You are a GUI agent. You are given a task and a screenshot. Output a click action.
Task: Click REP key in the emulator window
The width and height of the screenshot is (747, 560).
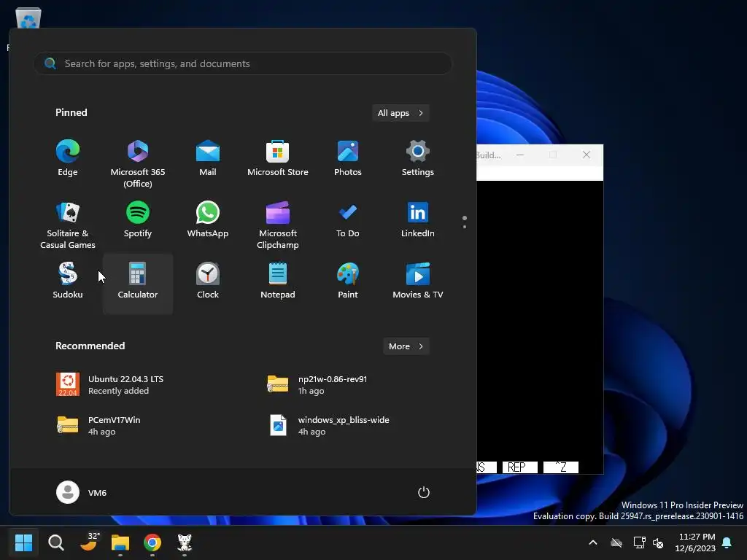pyautogui.click(x=519, y=467)
